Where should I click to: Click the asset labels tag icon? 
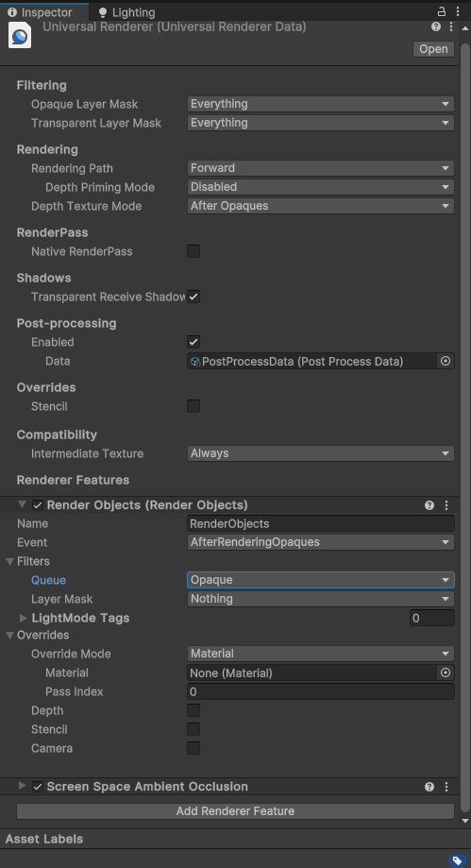pos(458,860)
